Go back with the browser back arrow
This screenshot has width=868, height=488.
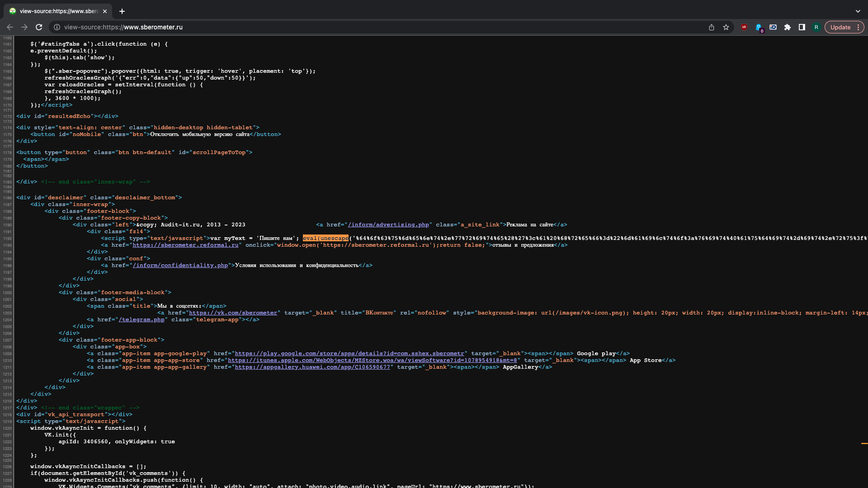coord(10,27)
